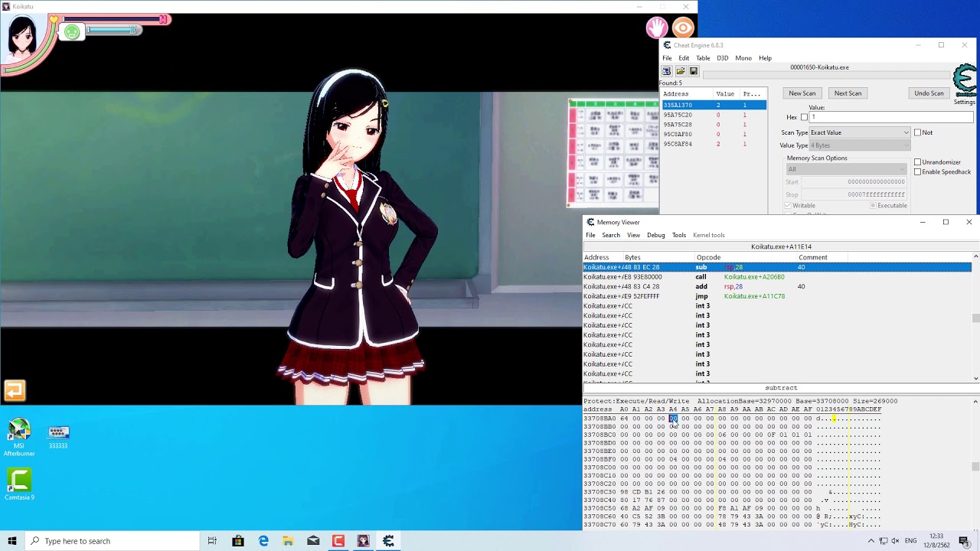The width and height of the screenshot is (980, 551).
Task: Toggle the Writable checkbox
Action: click(788, 206)
